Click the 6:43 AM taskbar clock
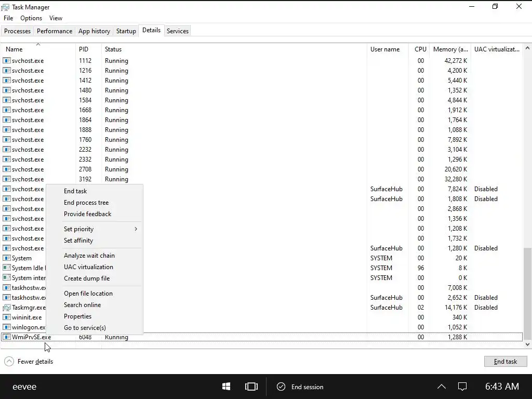 click(x=502, y=387)
